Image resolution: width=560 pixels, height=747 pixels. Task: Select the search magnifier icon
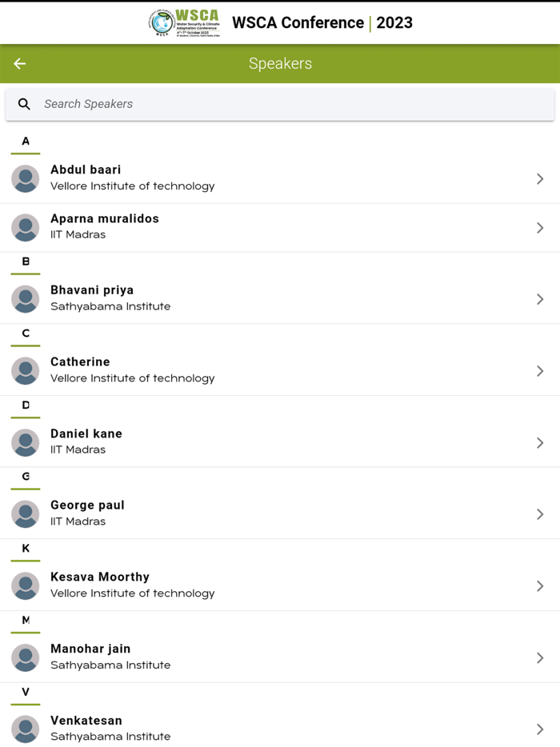click(24, 104)
